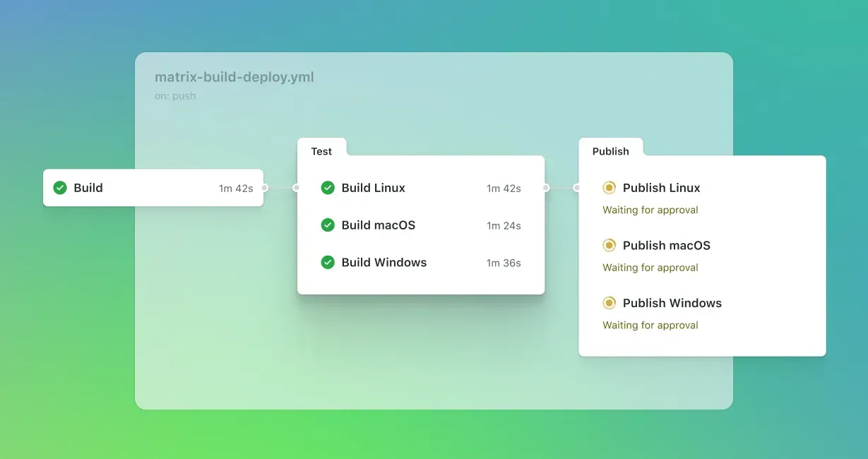The height and width of the screenshot is (459, 868).
Task: Click Waiting for approval under Publish Linux
Action: click(650, 210)
